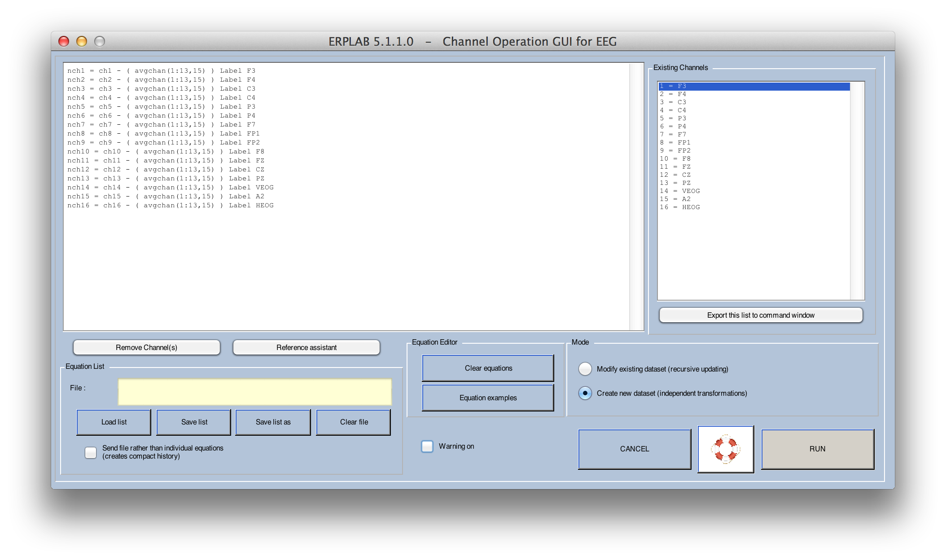The width and height of the screenshot is (946, 560).
Task: Select channel '10 = F8' in list
Action: point(754,159)
